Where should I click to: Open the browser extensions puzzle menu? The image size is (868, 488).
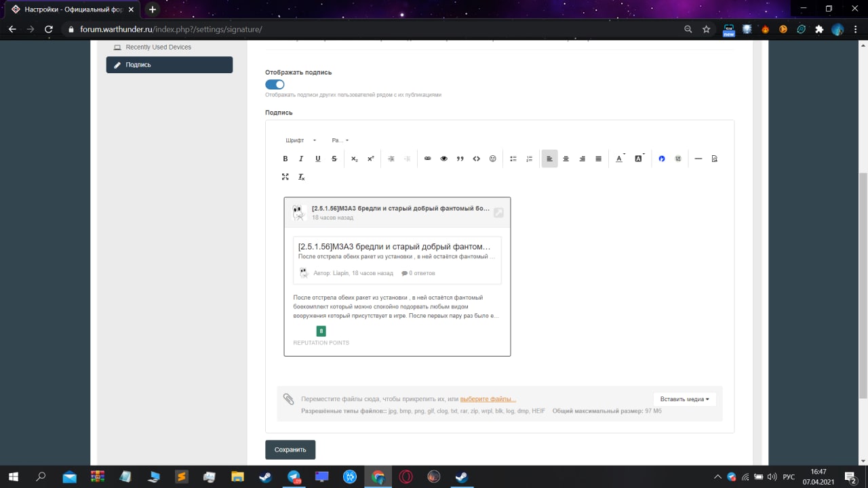point(819,29)
